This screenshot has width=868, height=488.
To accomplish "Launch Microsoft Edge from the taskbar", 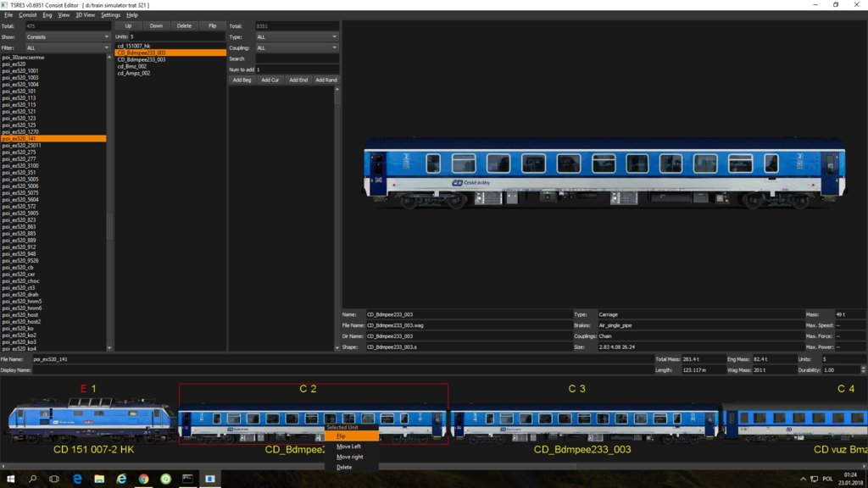I will point(77,479).
